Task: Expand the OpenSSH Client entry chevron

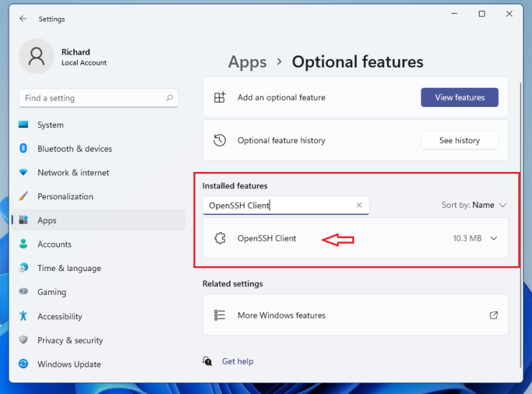Action: 494,239
